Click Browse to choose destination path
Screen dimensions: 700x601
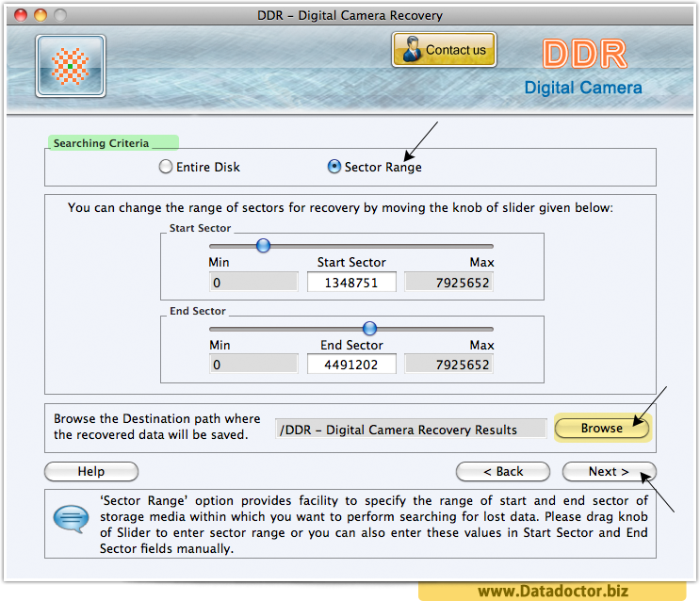click(x=602, y=429)
